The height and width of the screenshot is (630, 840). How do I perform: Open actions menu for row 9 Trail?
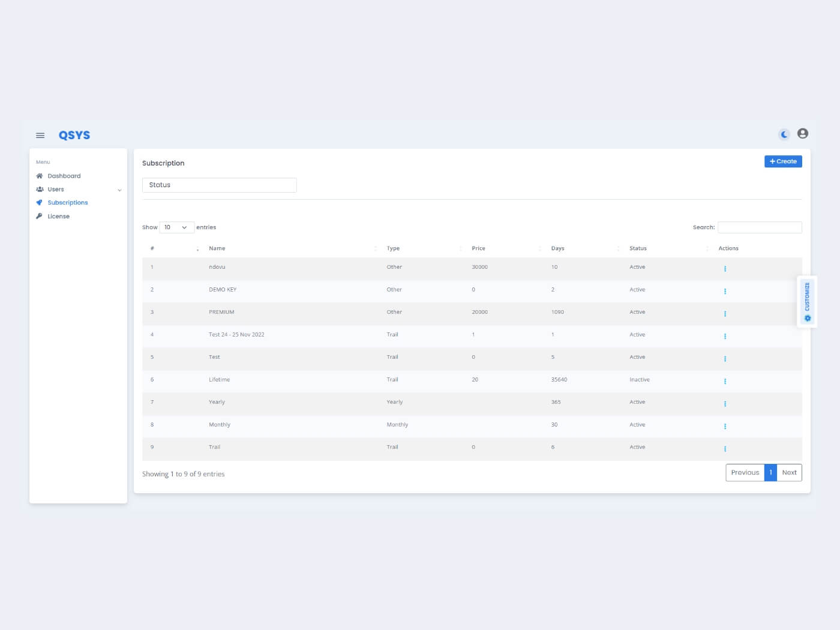coord(725,449)
